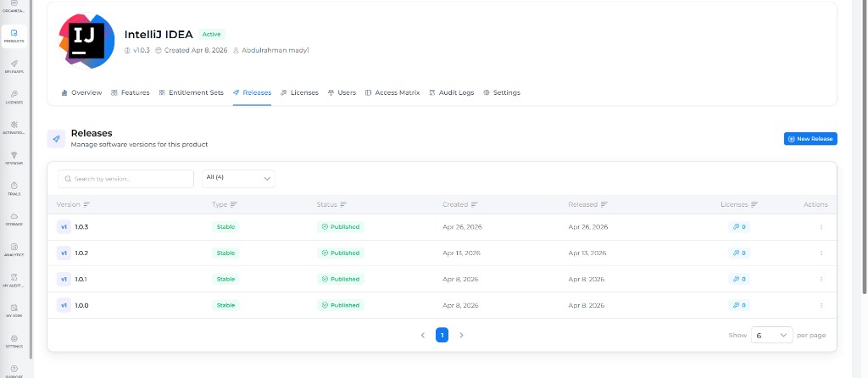Viewport: 868px width, 378px height.
Task: Open actions menu for version 1.0.0
Action: (x=821, y=305)
